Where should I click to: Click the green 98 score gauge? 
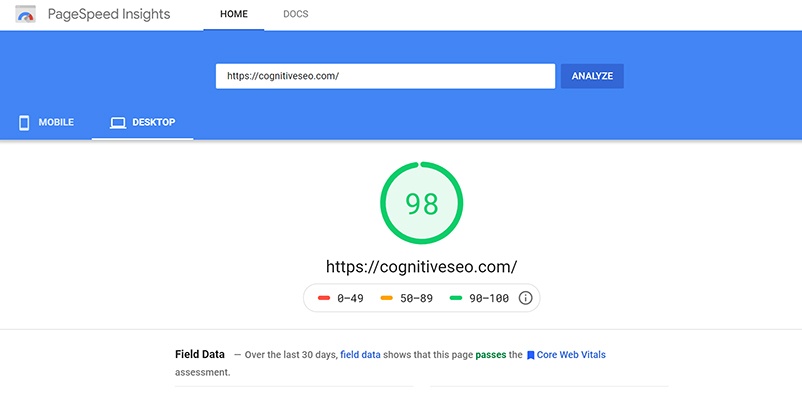click(x=421, y=203)
